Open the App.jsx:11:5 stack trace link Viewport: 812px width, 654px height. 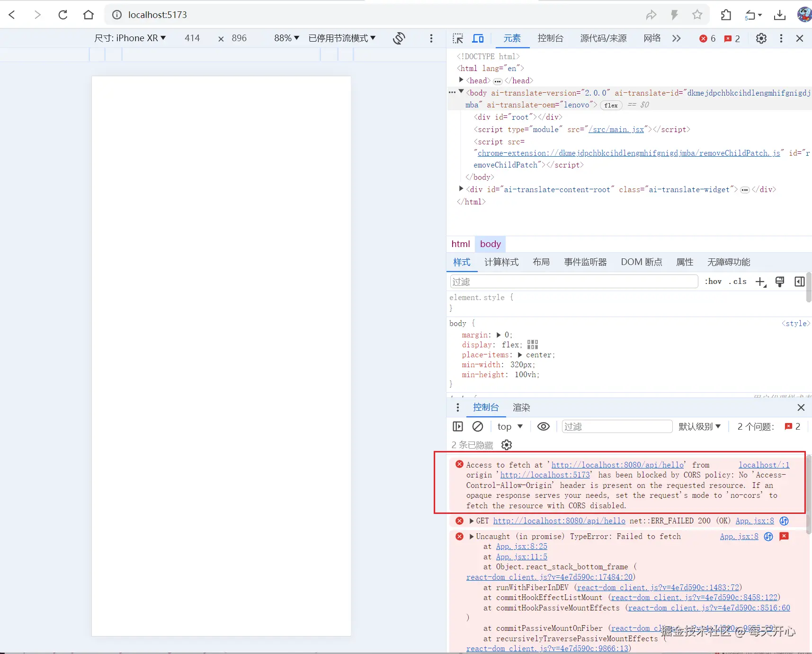(521, 557)
